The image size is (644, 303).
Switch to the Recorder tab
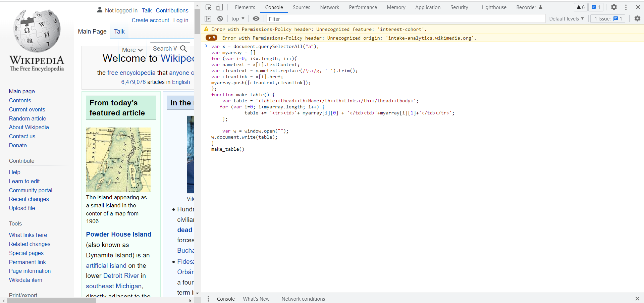(x=529, y=7)
